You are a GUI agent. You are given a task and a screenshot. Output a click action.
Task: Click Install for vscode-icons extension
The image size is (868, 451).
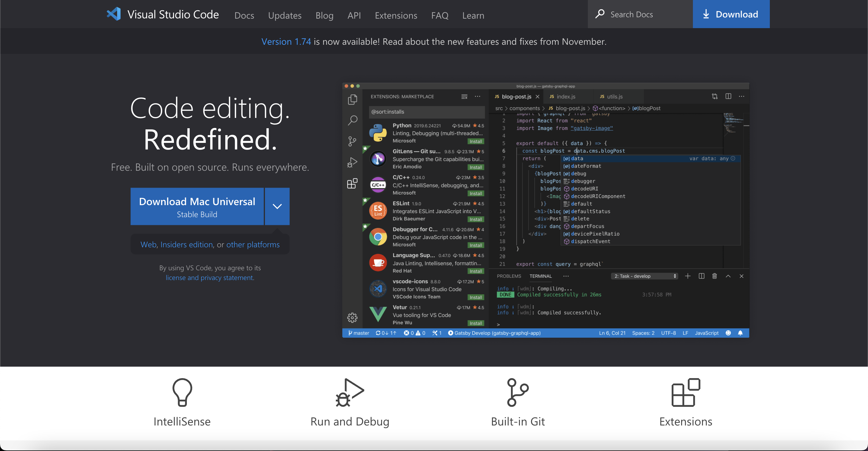coord(476,297)
